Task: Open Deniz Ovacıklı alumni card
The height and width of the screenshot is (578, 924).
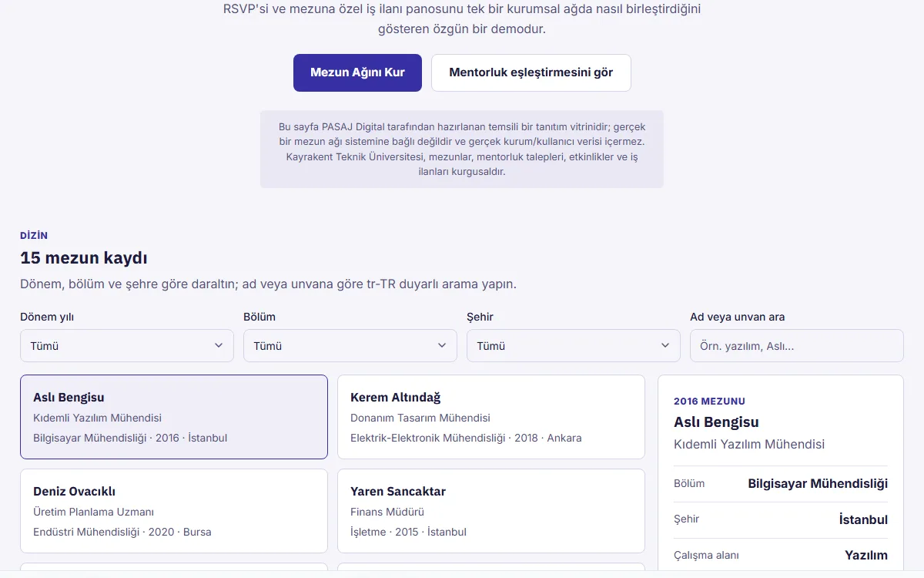Action: tap(174, 511)
